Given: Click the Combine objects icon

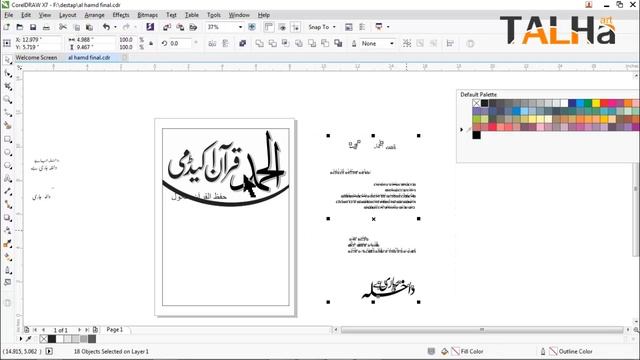Looking at the screenshot, I should (242, 43).
